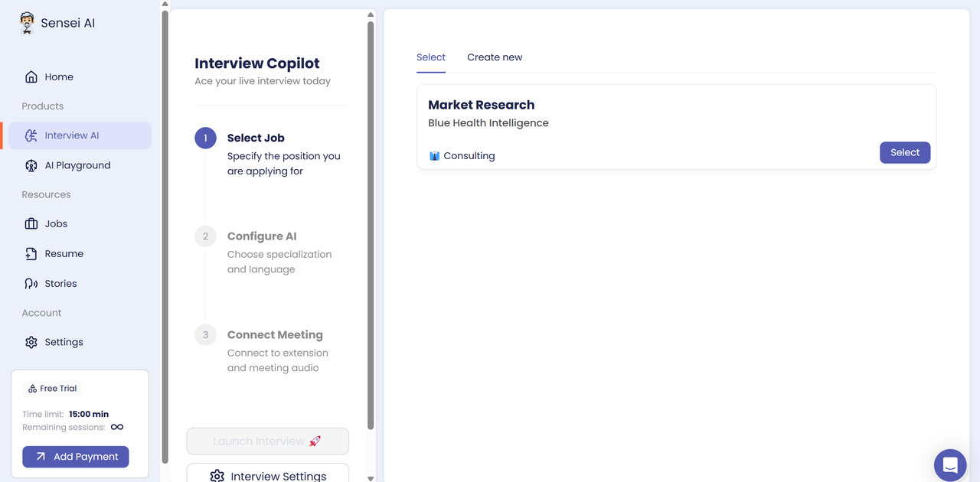Select the Interview AI brain icon
Image resolution: width=980 pixels, height=482 pixels.
point(31,135)
